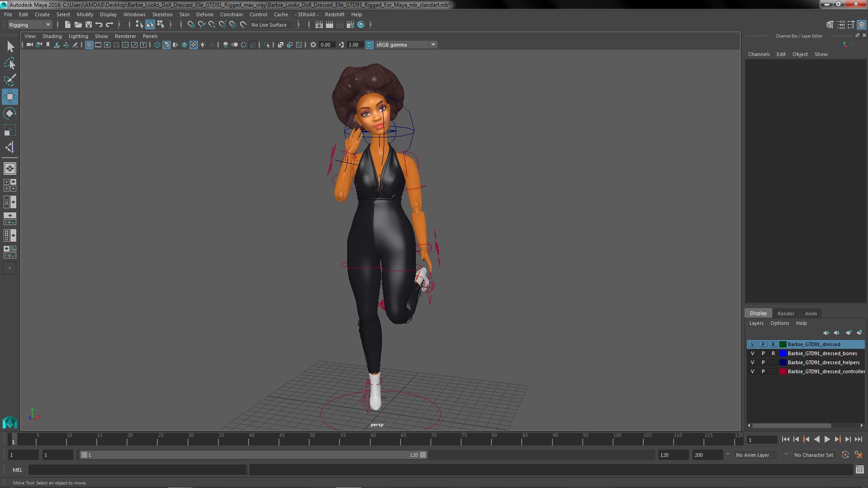868x488 pixels.
Task: Render the current frame icon
Action: click(330, 24)
